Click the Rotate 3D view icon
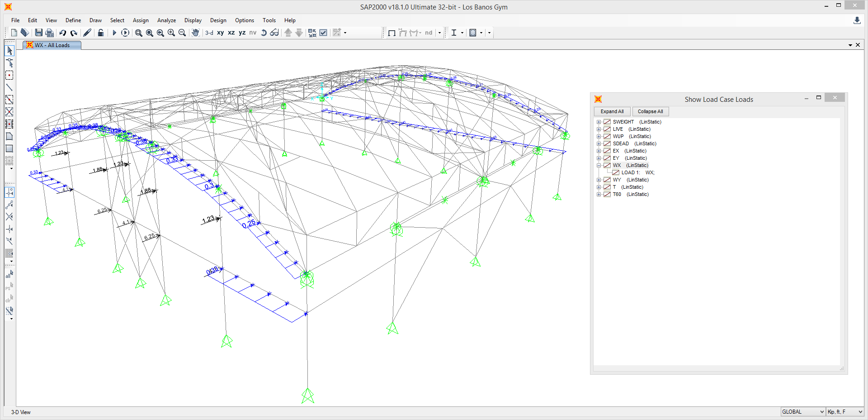Viewport: 868px width, 420px height. click(x=264, y=33)
